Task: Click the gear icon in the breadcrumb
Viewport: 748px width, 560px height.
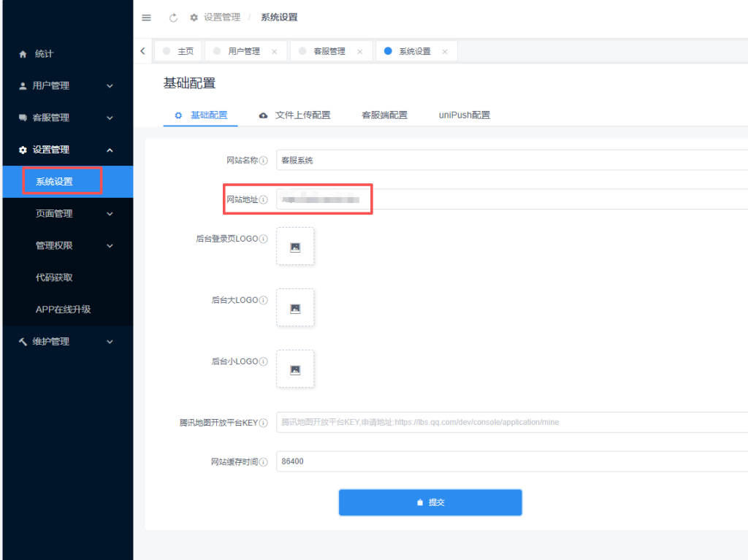Action: (194, 17)
